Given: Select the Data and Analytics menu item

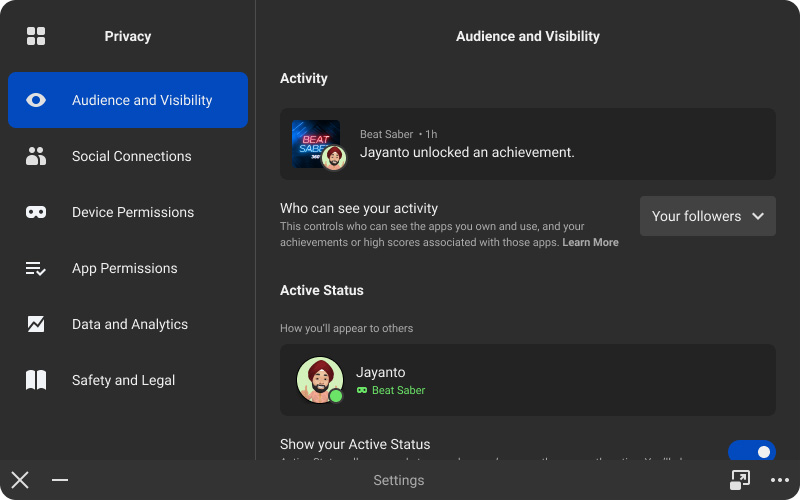Looking at the screenshot, I should pyautogui.click(x=130, y=324).
